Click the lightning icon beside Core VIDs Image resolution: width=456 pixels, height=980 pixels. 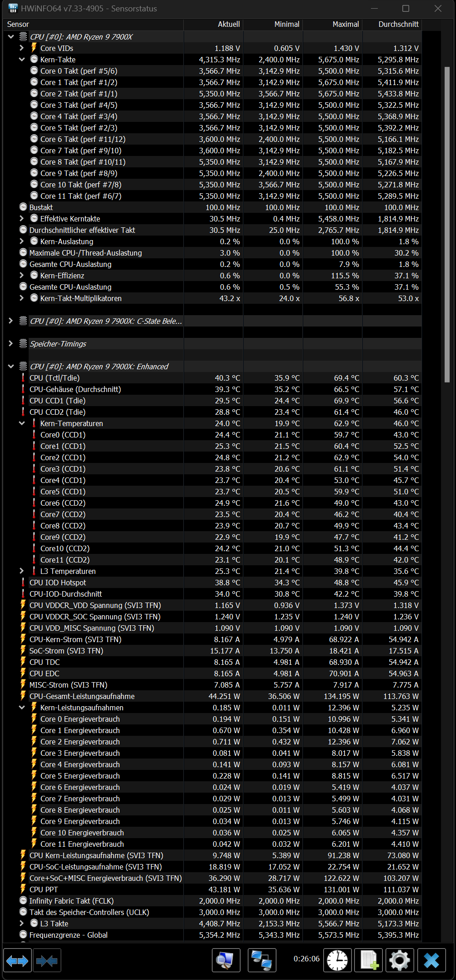coord(34,48)
